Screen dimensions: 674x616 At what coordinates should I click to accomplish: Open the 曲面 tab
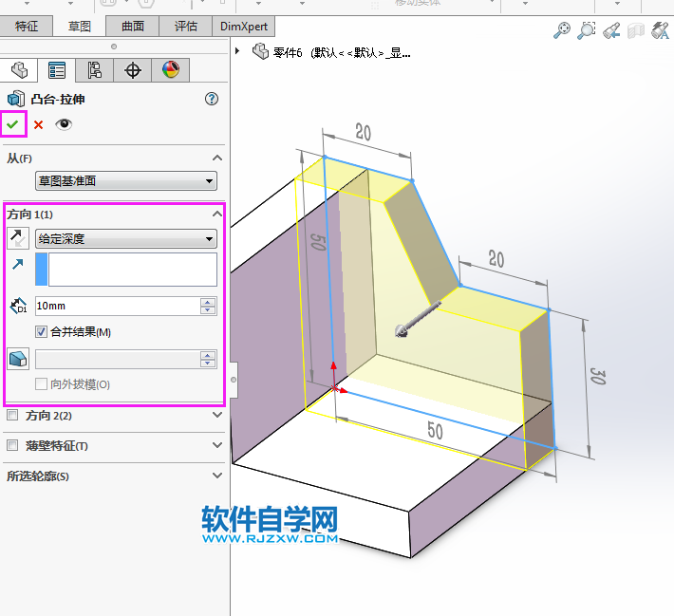point(132,27)
